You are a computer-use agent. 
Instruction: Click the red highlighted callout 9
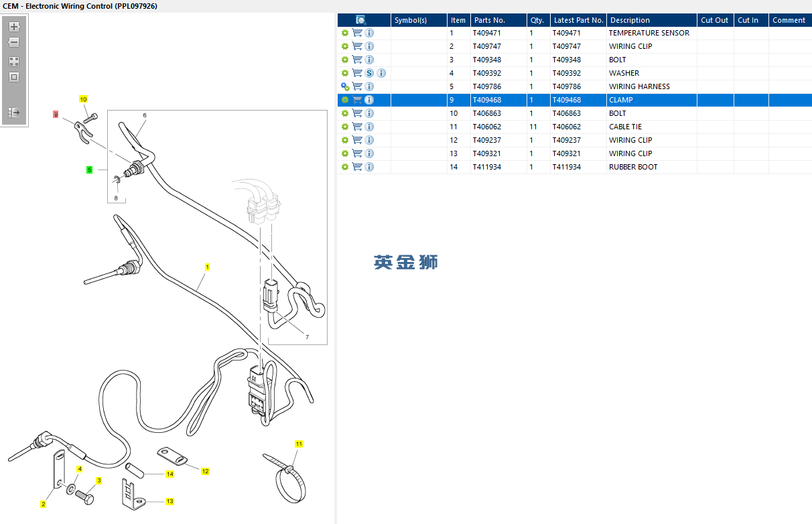(56, 115)
